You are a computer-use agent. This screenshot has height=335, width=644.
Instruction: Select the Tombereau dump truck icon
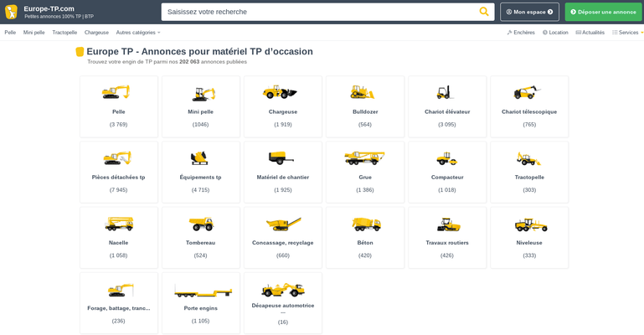tap(200, 224)
